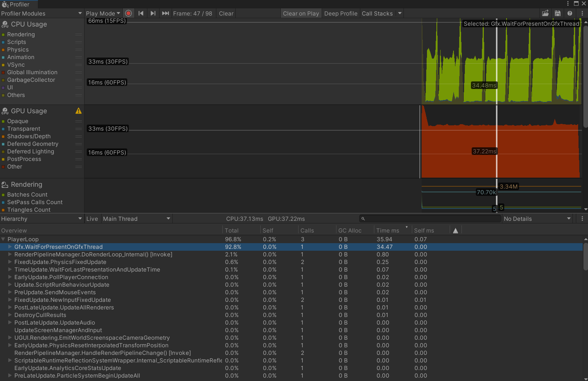This screenshot has height=381, width=588.
Task: Go to the previous frame
Action: tap(141, 13)
